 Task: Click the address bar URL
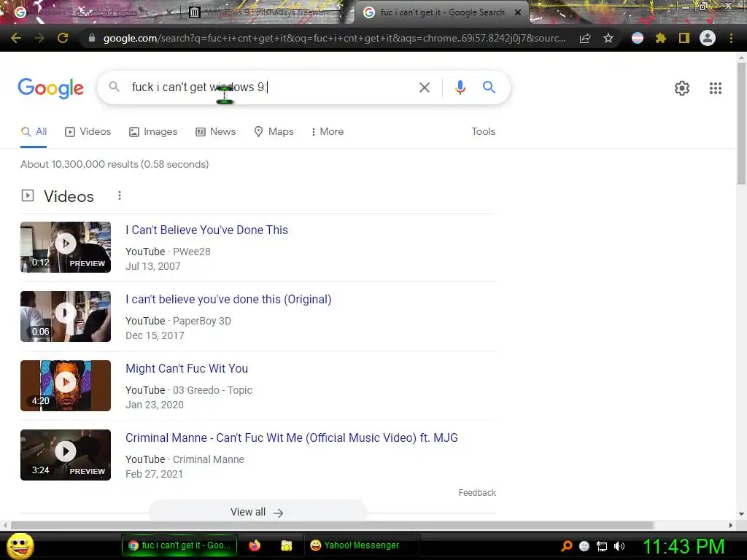click(334, 38)
